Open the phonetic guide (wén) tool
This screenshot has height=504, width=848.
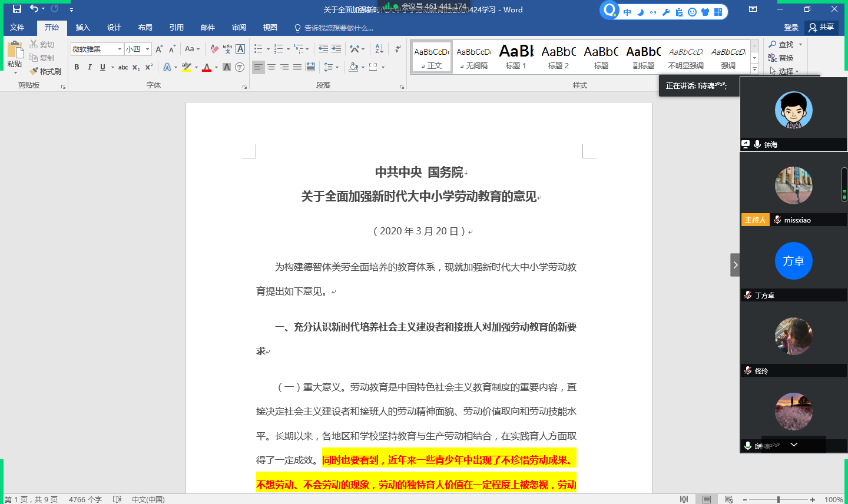pyautogui.click(x=227, y=49)
